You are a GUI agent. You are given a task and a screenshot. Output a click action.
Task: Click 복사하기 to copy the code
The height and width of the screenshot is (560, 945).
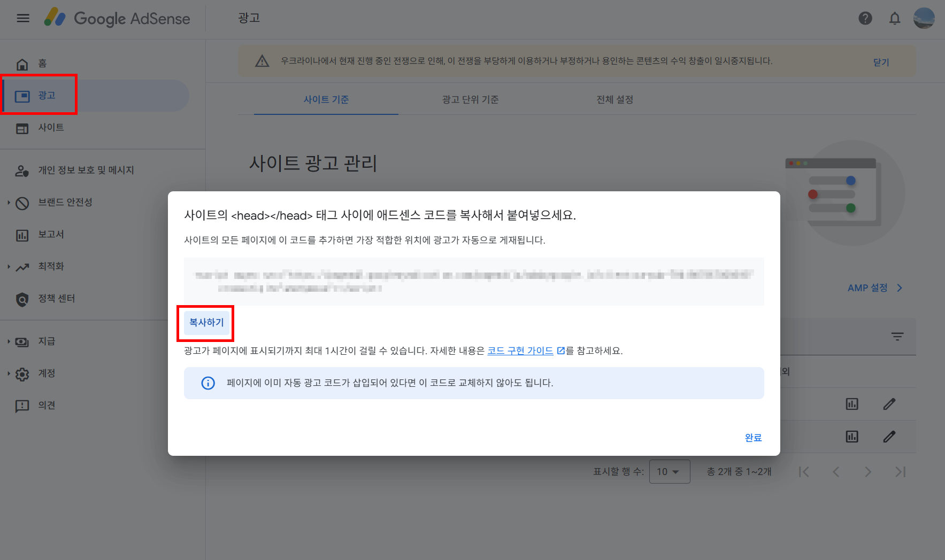coord(206,323)
